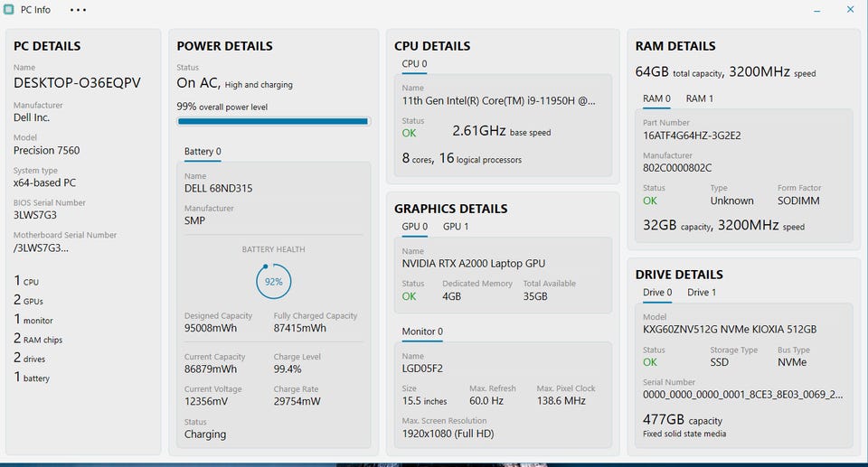Switch to the GPU 1 tab

coord(456,227)
